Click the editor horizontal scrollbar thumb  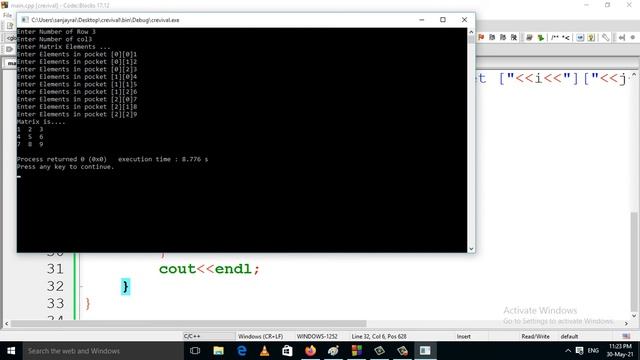pyautogui.click(x=188, y=323)
